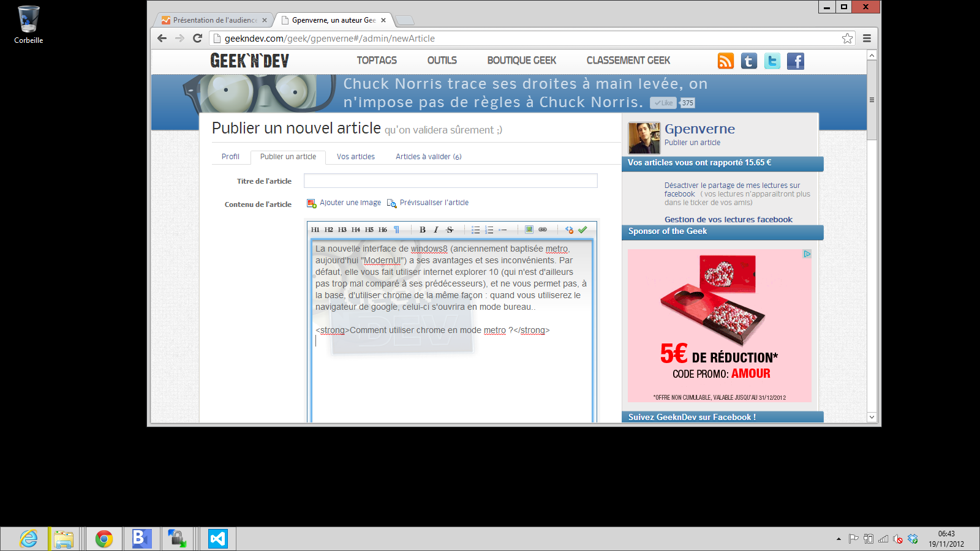Focus the Titre de l'article field
980x551 pixels.
pos(450,181)
